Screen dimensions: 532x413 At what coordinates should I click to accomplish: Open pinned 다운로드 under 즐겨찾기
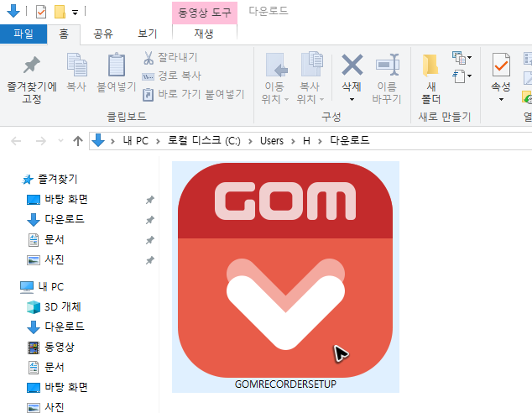click(x=55, y=219)
